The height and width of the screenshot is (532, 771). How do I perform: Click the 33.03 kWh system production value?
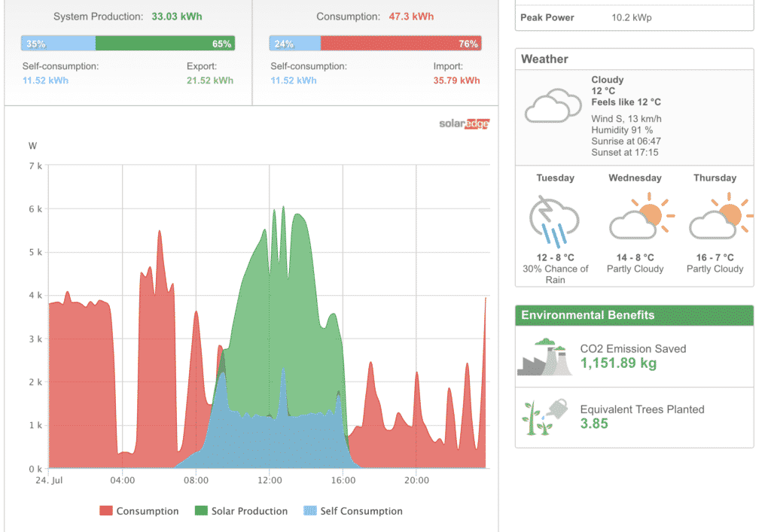pyautogui.click(x=176, y=16)
